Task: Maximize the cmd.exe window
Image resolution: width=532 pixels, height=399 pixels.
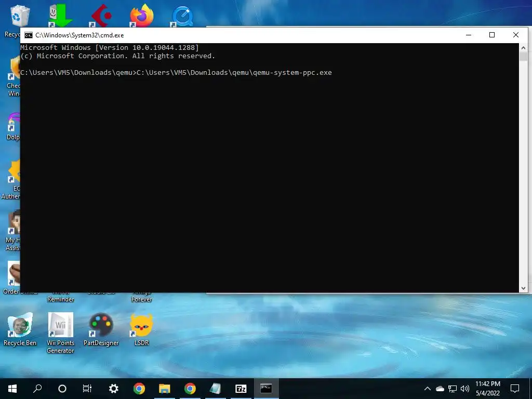Action: 492,35
